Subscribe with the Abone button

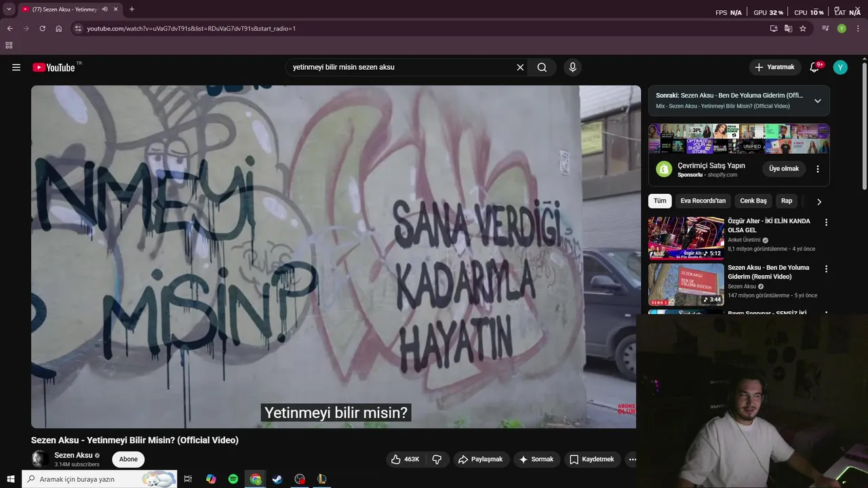pos(128,459)
